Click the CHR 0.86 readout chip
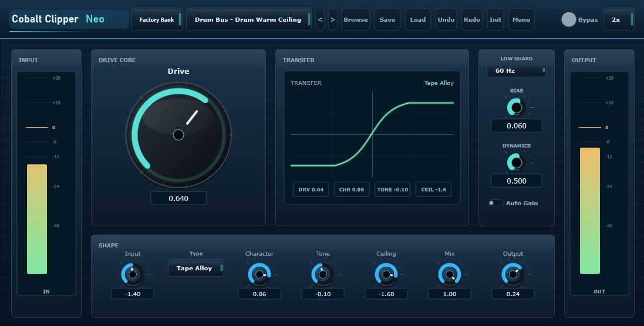The image size is (644, 326). point(352,189)
